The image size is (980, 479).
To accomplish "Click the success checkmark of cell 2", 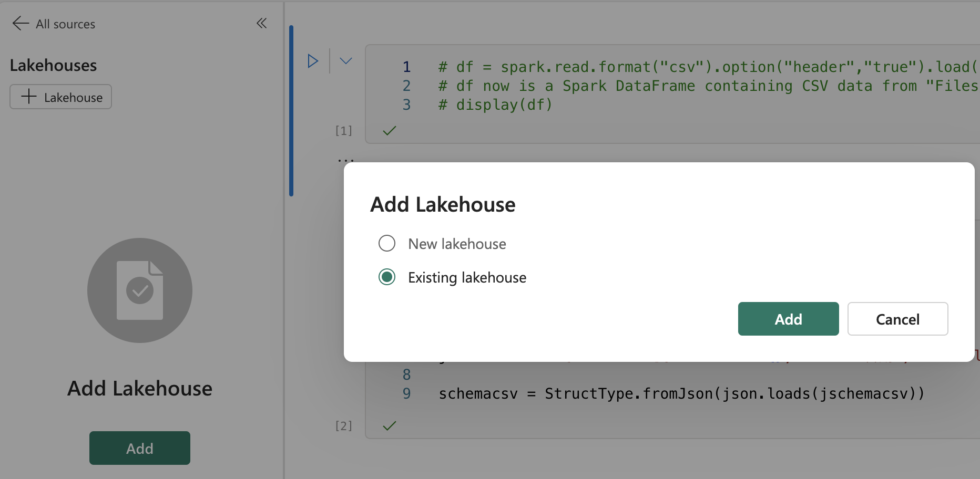I will [390, 425].
